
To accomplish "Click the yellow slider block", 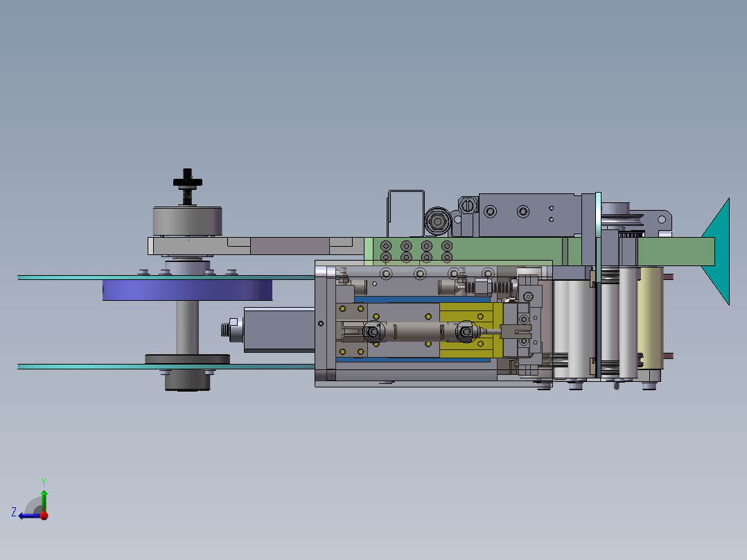I will (x=471, y=330).
